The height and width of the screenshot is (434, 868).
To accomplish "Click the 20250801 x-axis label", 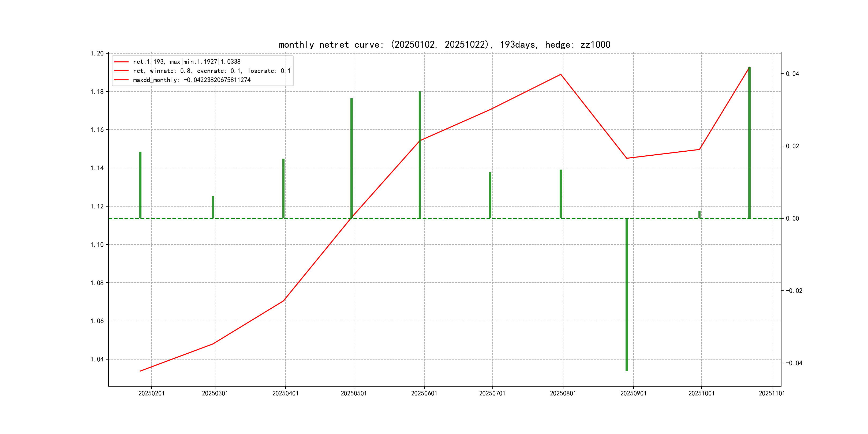I will pos(563,393).
